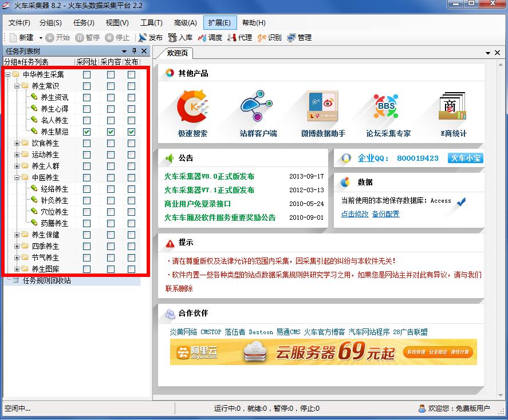Open the 任务列表树 panel dropdown arrow
Screen dimensions: 508x420
pyautogui.click(x=124, y=51)
